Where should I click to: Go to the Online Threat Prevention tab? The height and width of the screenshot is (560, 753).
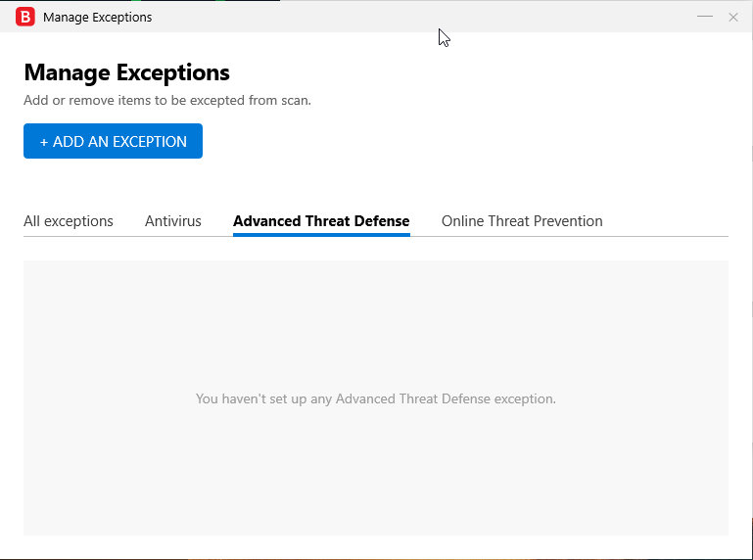(x=522, y=221)
